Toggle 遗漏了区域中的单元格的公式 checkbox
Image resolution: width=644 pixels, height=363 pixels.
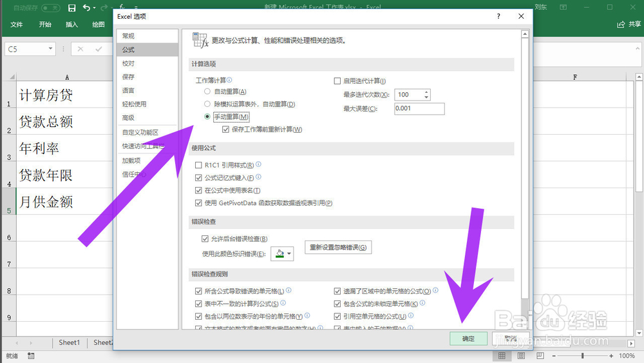coord(337,291)
